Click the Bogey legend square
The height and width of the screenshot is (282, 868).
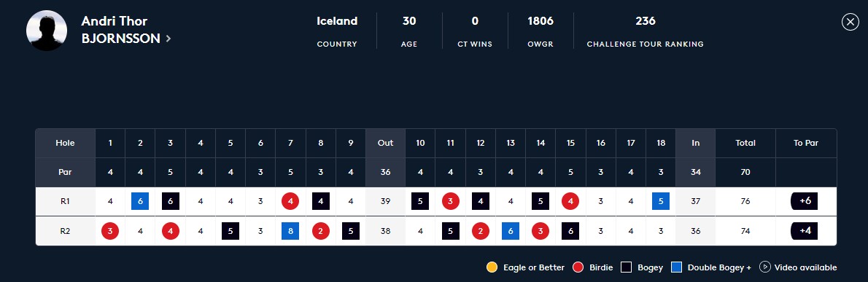click(x=626, y=267)
